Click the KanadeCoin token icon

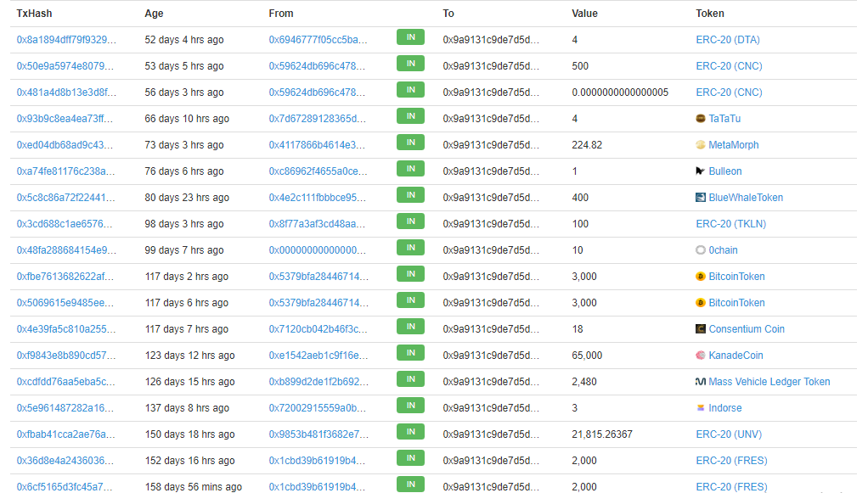(x=701, y=356)
